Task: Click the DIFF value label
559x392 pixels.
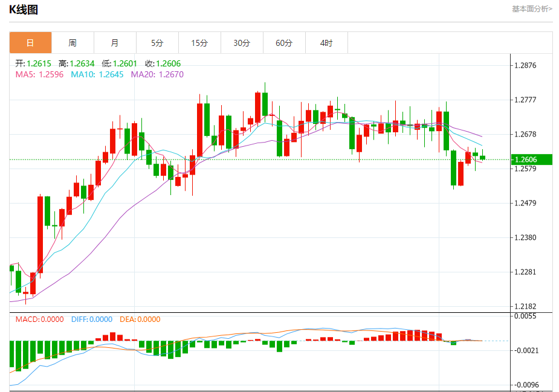Action: [92, 320]
